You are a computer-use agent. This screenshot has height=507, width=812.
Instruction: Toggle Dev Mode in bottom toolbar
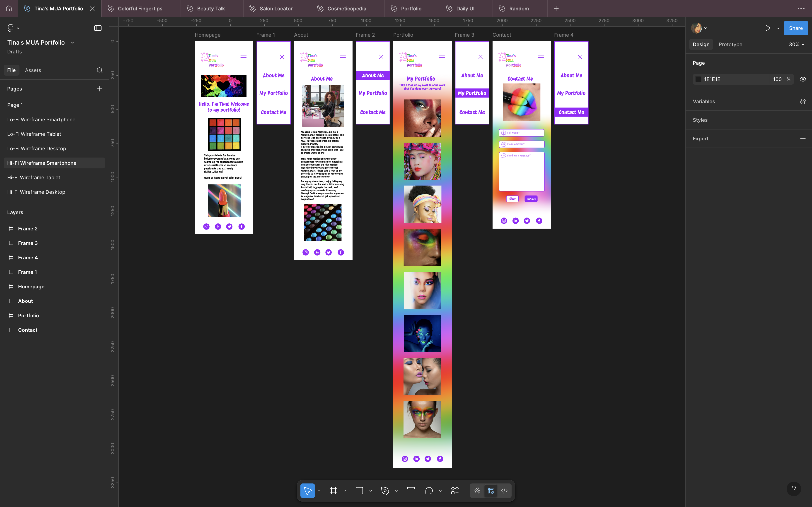coord(504,491)
